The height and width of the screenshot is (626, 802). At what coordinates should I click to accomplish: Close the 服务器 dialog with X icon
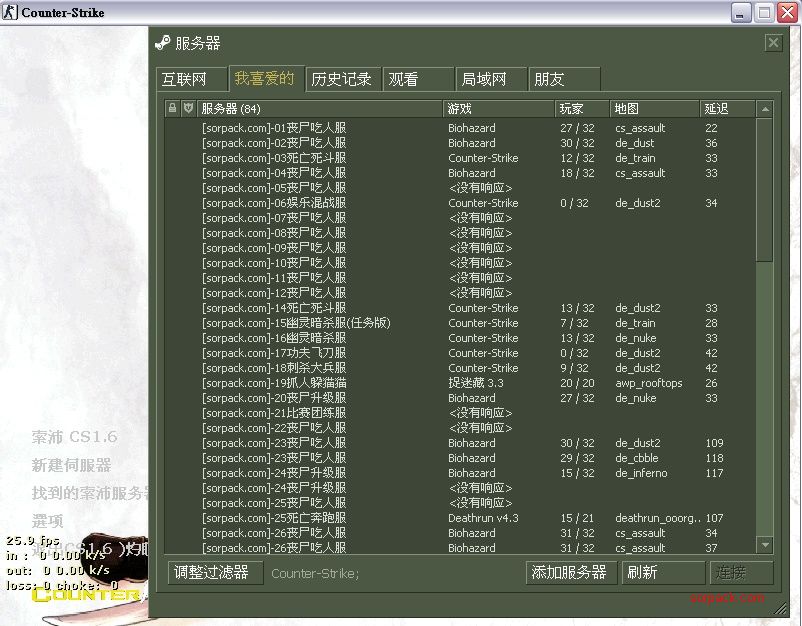coord(773,43)
